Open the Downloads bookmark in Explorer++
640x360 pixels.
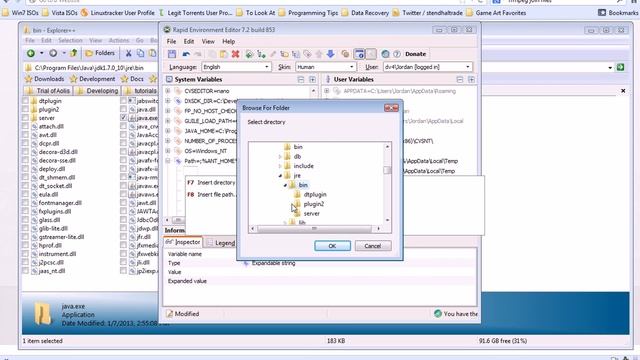[x=45, y=79]
